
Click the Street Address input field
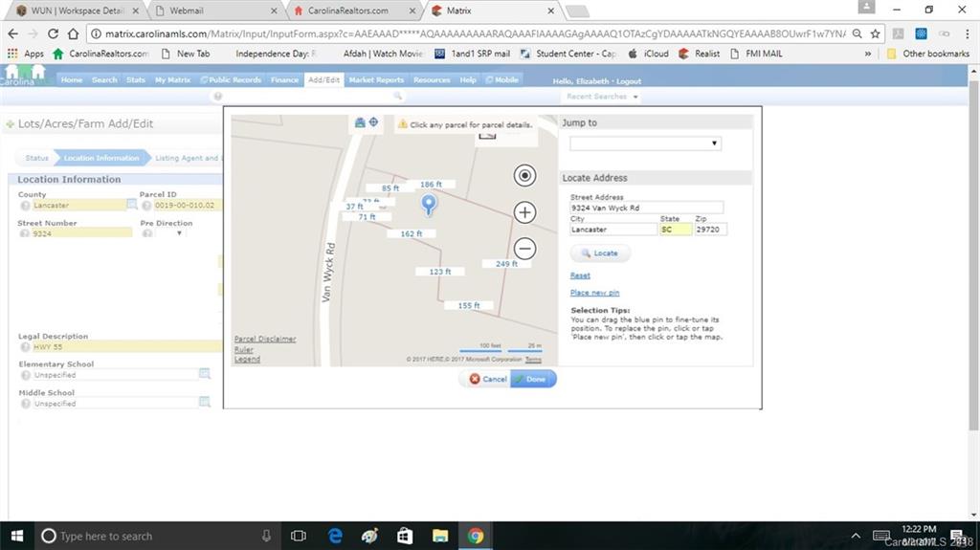coord(646,208)
